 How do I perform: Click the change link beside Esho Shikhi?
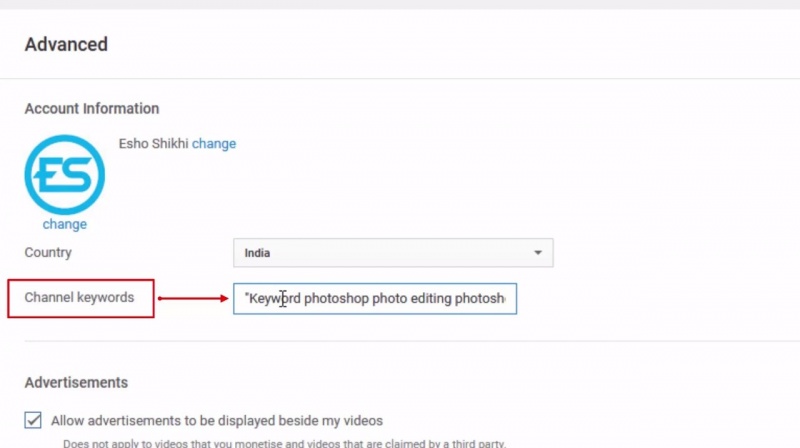214,143
